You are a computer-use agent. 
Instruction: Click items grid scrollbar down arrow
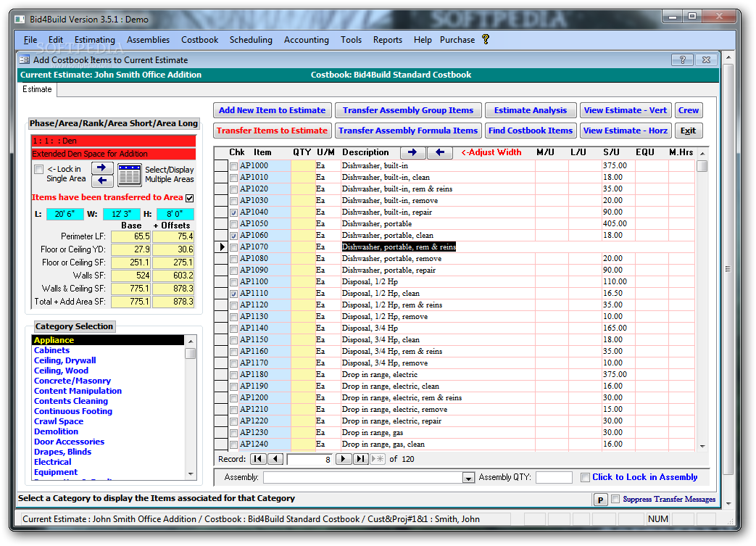pos(702,446)
